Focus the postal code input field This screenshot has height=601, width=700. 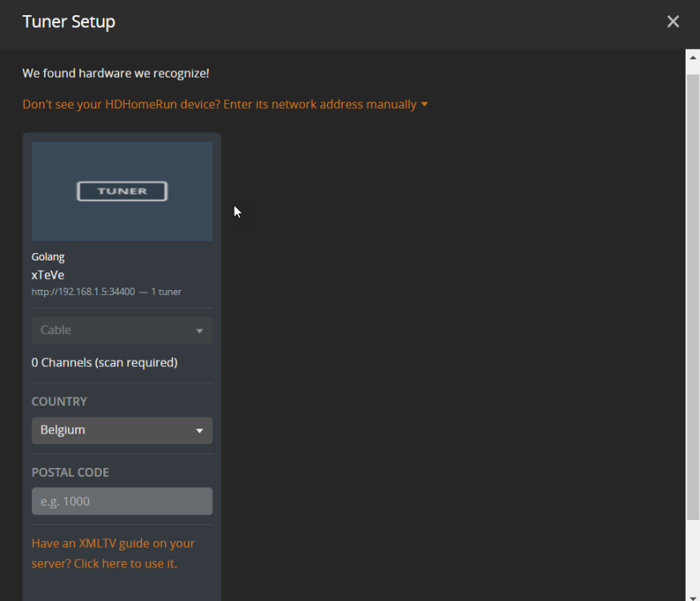tap(122, 502)
